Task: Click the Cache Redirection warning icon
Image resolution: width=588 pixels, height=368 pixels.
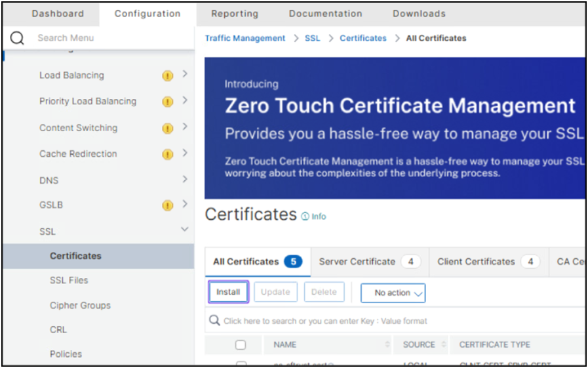Action: (x=167, y=154)
